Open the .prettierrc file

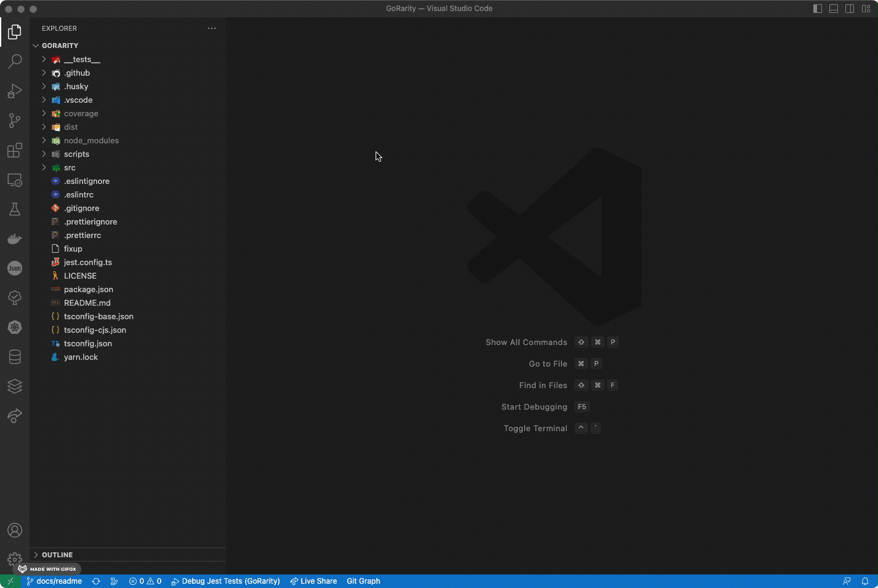[x=127, y=236]
